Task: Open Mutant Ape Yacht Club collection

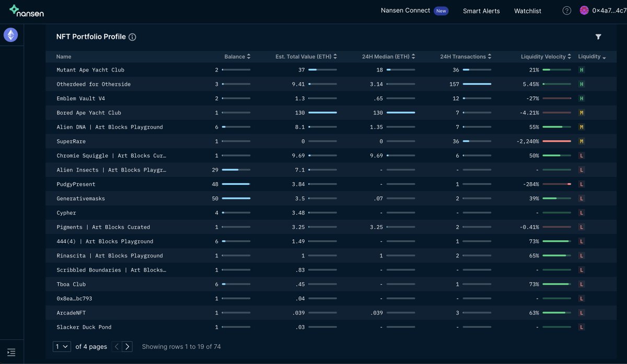Action: click(x=90, y=70)
